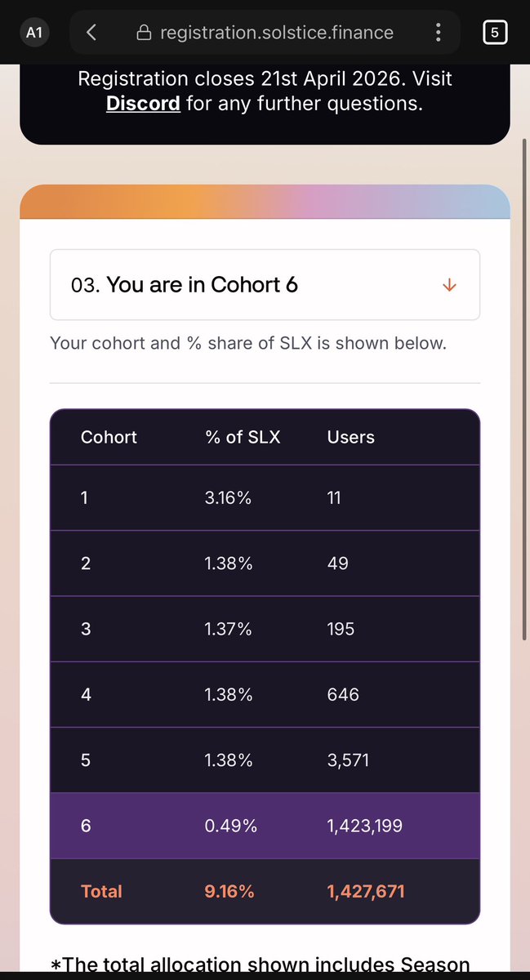Click the orange Total row
The image size is (530, 980).
[x=265, y=891]
